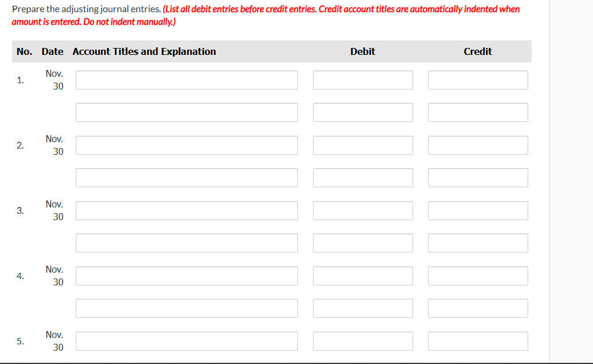
Task: Click the credit field of entry 3's first row
Action: tap(477, 210)
